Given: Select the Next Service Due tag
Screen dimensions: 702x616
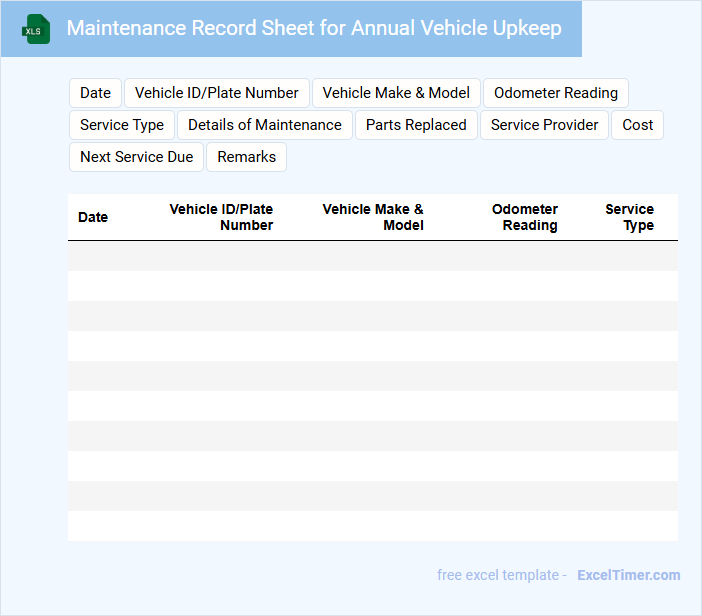Looking at the screenshot, I should (x=136, y=157).
